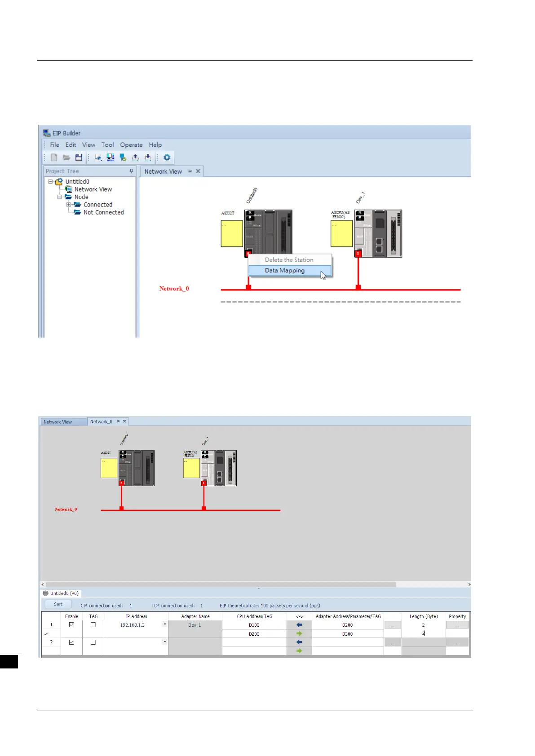Select Data Mapping from context menu

[x=290, y=271]
